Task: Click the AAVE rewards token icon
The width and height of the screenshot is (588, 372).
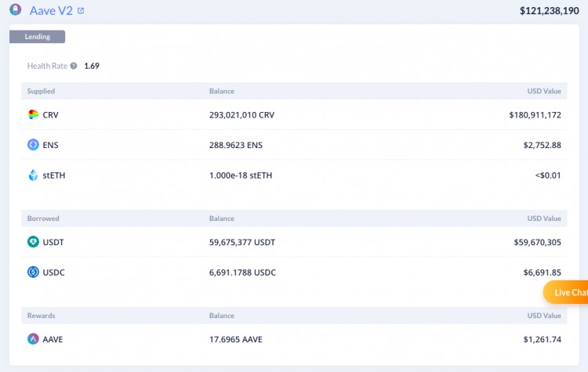Action: pos(33,339)
